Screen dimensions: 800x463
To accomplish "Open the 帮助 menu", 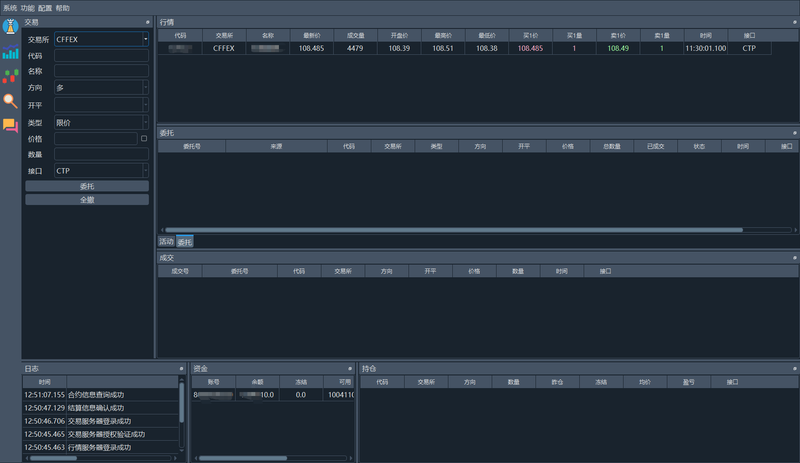I will coord(62,8).
